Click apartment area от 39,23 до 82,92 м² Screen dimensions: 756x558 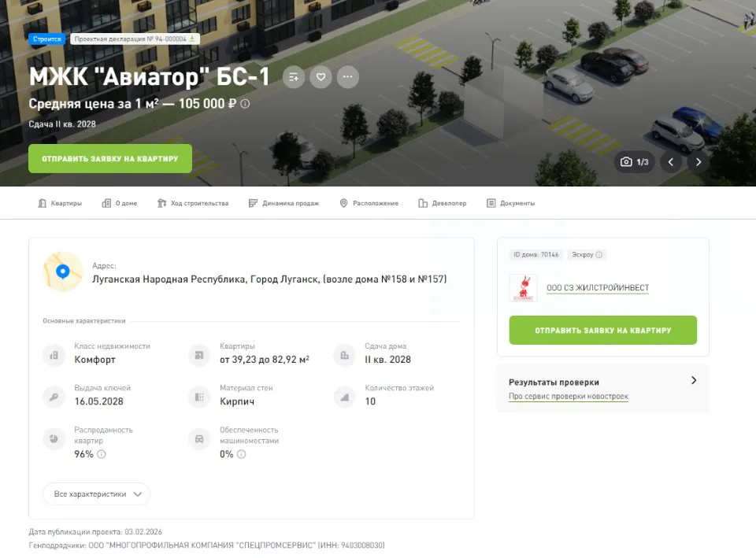click(x=265, y=360)
